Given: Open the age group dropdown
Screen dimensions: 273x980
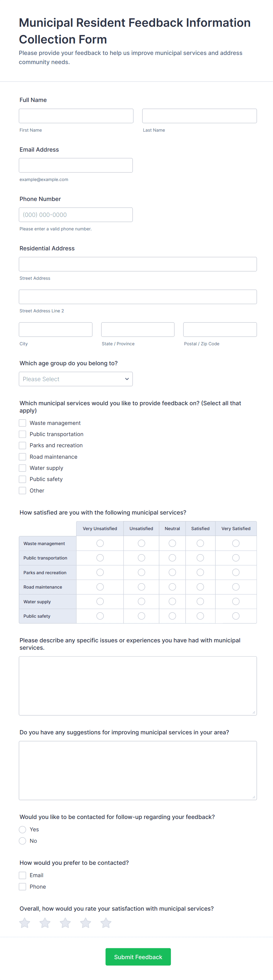Looking at the screenshot, I should (76, 379).
